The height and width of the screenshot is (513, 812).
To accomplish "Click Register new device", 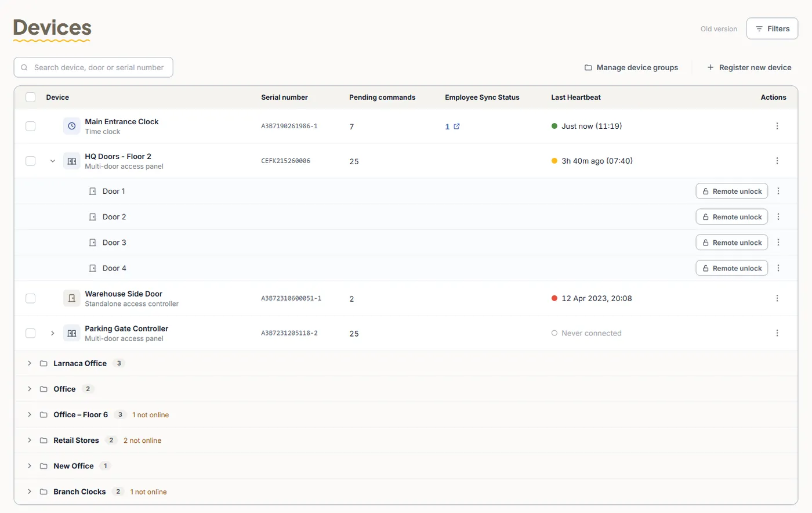I will coord(749,67).
